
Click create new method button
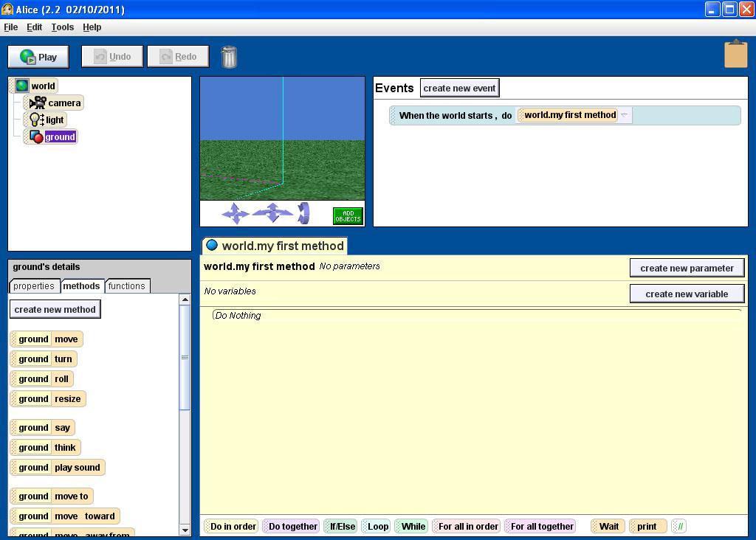coord(55,309)
